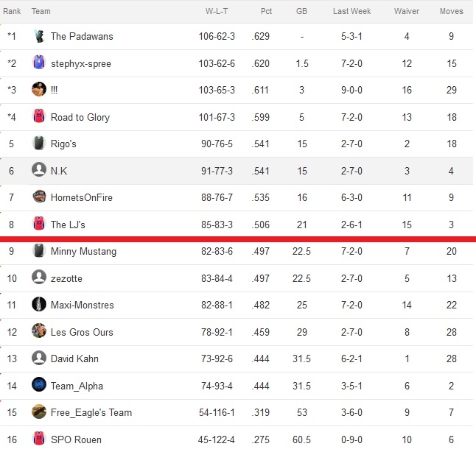This screenshot has height=452, width=476.
Task: Sort by the Moves column header
Action: click(452, 11)
